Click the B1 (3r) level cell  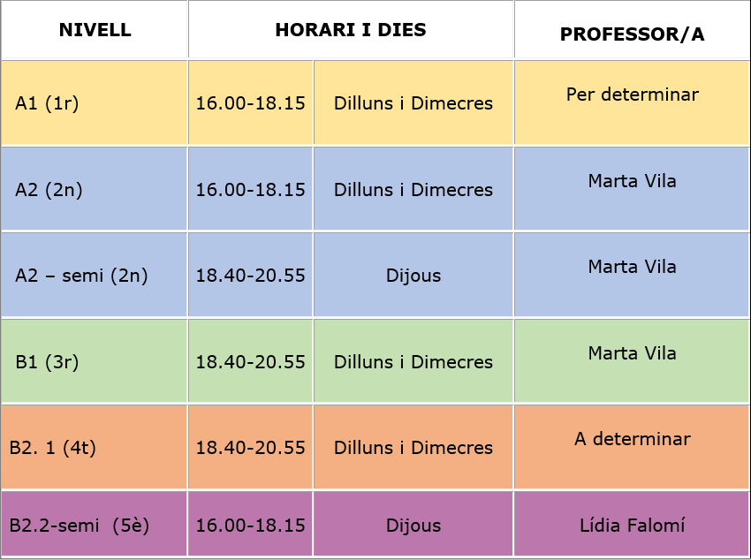click(x=95, y=361)
